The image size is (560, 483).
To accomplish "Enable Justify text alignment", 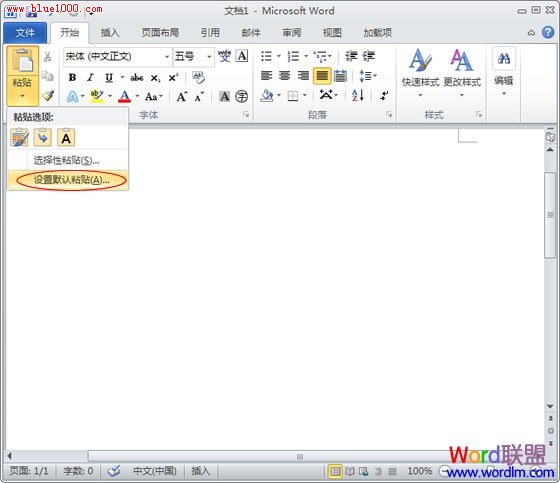I will pyautogui.click(x=322, y=76).
